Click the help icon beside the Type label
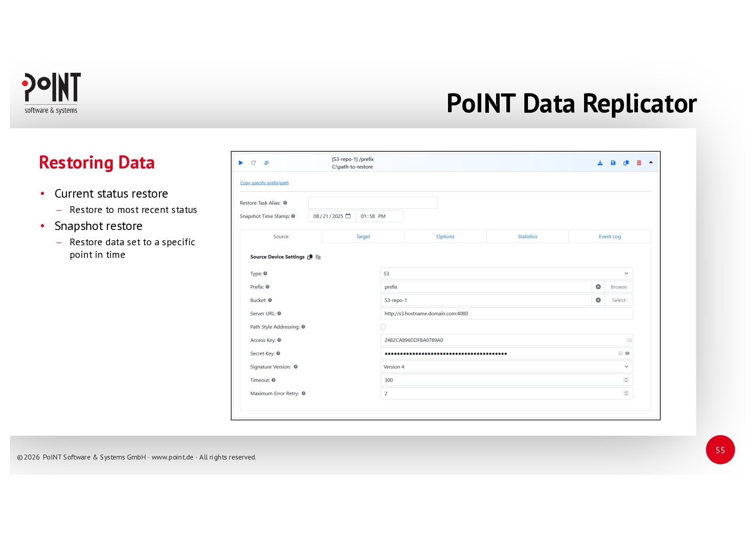 265,274
